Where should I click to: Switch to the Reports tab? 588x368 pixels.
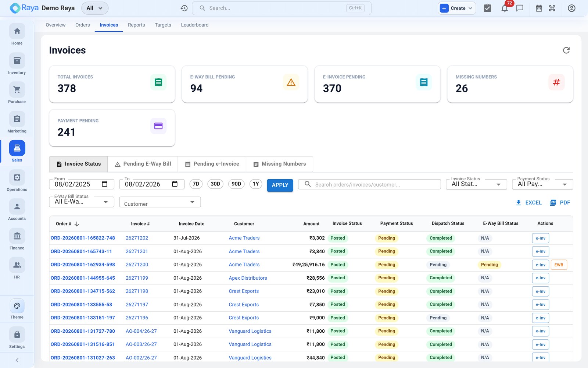(x=136, y=25)
